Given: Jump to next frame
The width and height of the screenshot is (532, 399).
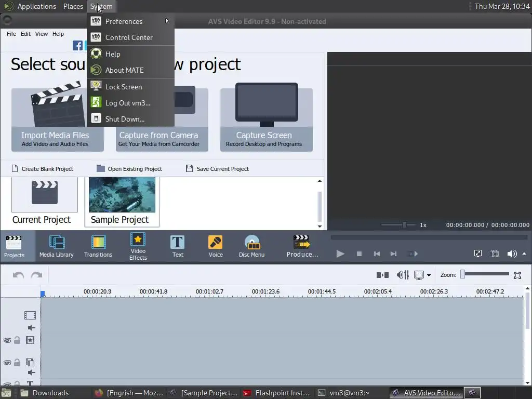Looking at the screenshot, I should click(x=393, y=254).
